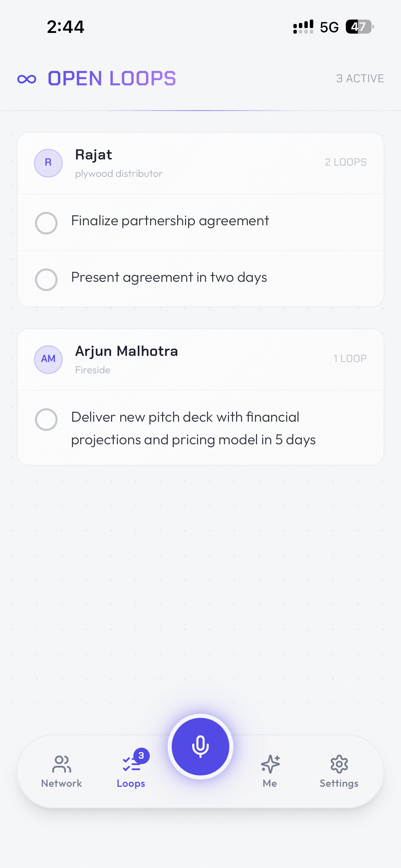The width and height of the screenshot is (401, 868).
Task: Open the Settings gear icon
Action: point(339,764)
